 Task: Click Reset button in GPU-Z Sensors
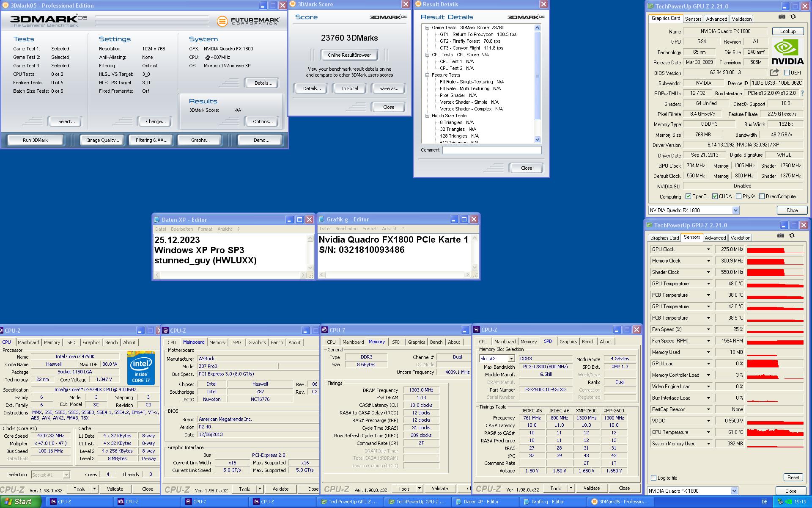793,478
